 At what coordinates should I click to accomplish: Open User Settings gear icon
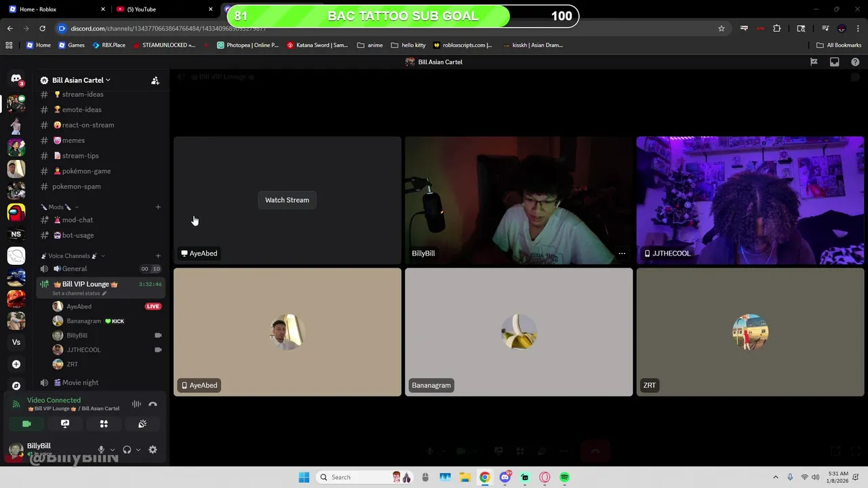(153, 449)
